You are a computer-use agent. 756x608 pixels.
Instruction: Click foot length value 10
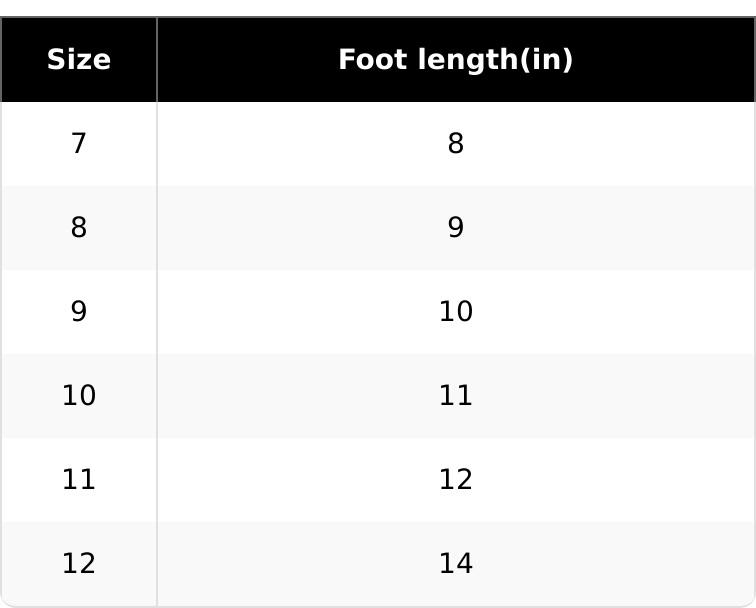point(455,312)
